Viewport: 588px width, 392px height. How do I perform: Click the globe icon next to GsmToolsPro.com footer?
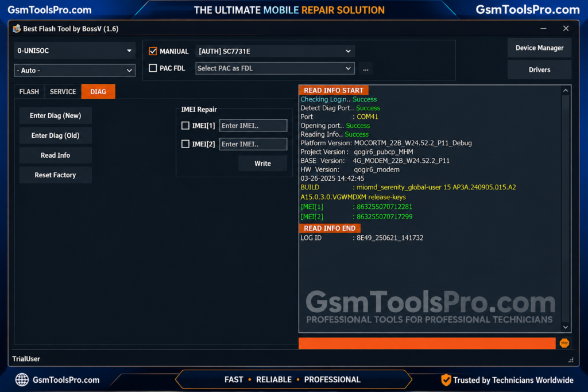[x=22, y=379]
